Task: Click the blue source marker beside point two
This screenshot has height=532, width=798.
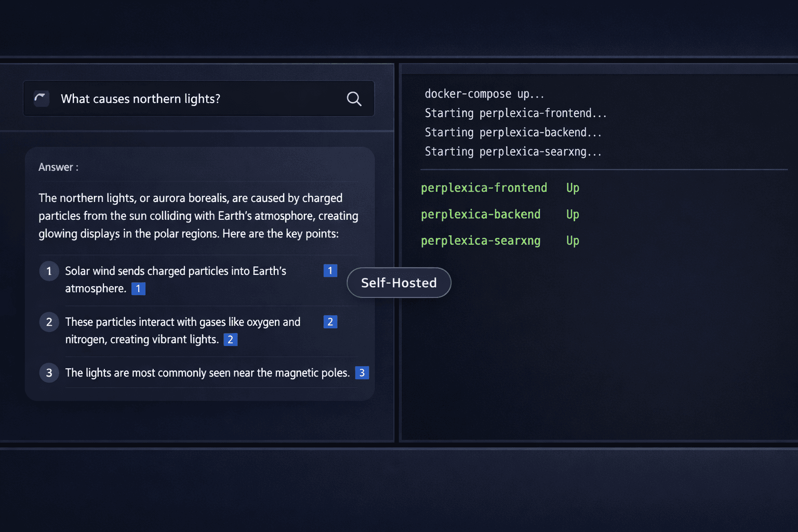Action: coord(330,322)
